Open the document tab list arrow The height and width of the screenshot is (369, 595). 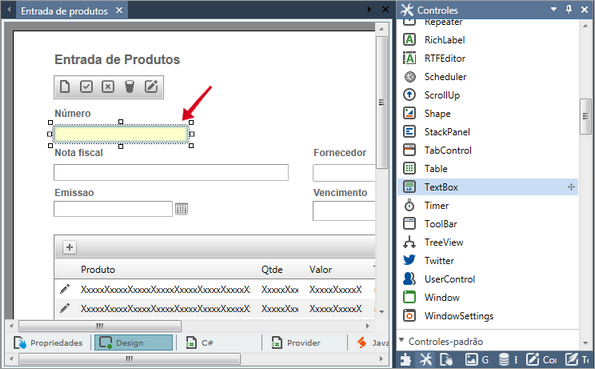point(369,9)
